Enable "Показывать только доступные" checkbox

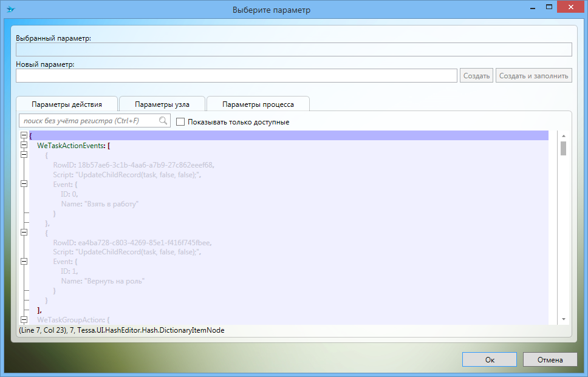(180, 122)
